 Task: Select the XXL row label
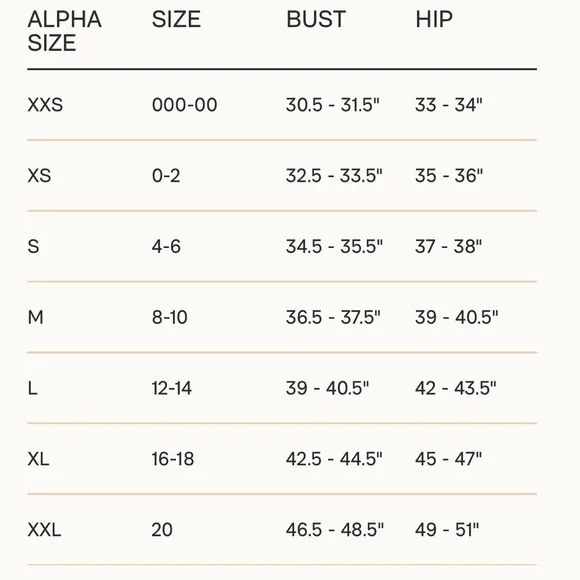tap(44, 530)
